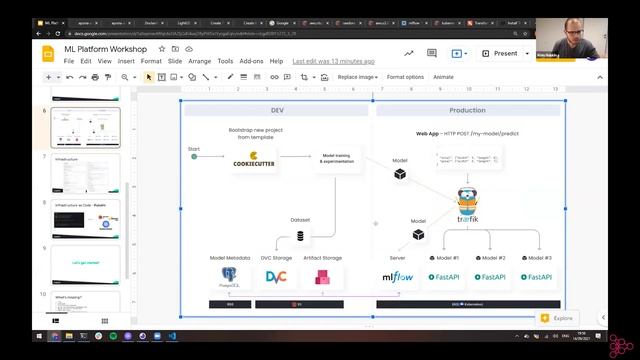Viewport: 640px width, 360px height.
Task: Open the new slide layout dropdown arrow
Action: (58, 77)
